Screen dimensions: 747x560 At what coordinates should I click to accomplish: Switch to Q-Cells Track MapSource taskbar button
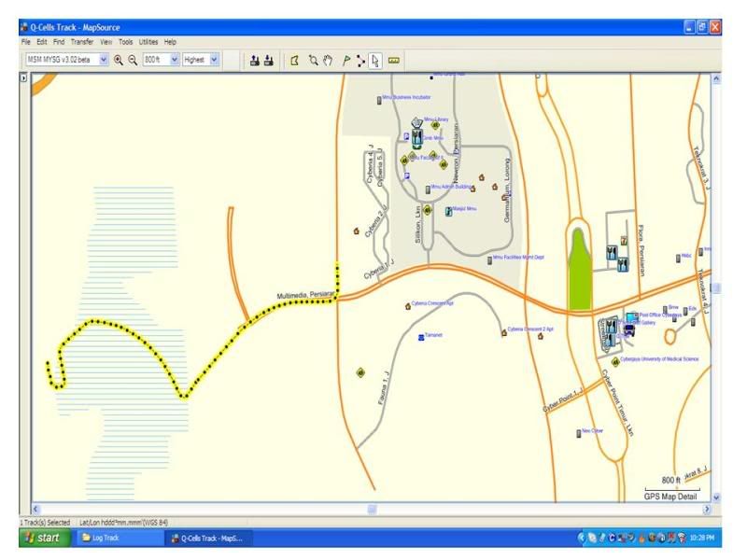(x=208, y=539)
